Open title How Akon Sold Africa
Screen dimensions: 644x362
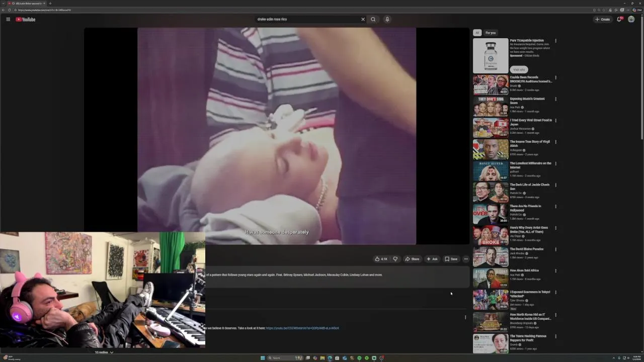coord(524,270)
